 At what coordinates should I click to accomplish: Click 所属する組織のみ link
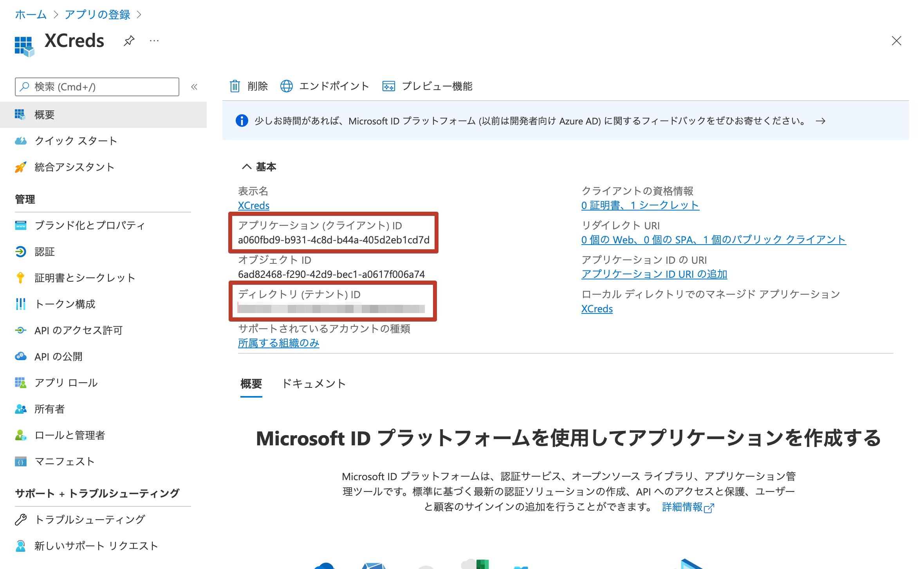279,343
